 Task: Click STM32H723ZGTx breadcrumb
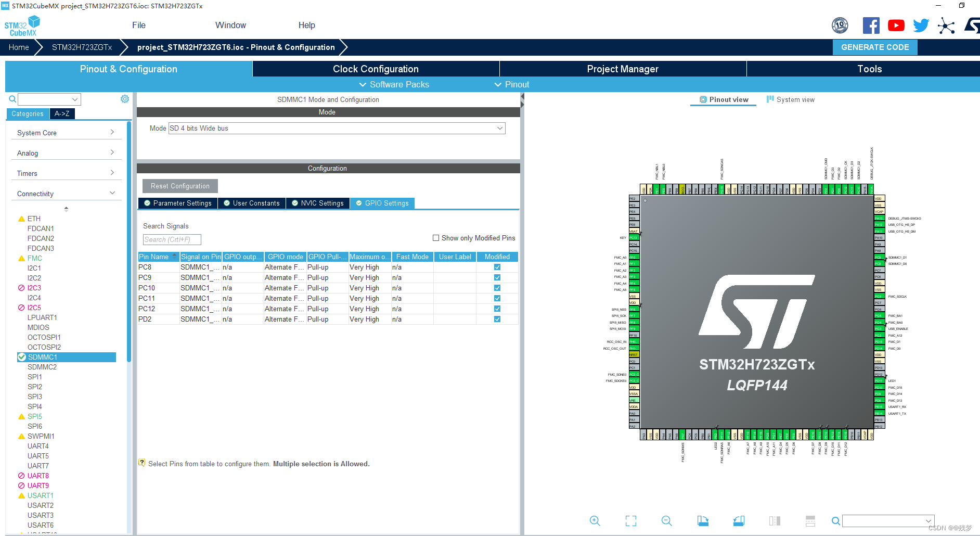pos(82,47)
